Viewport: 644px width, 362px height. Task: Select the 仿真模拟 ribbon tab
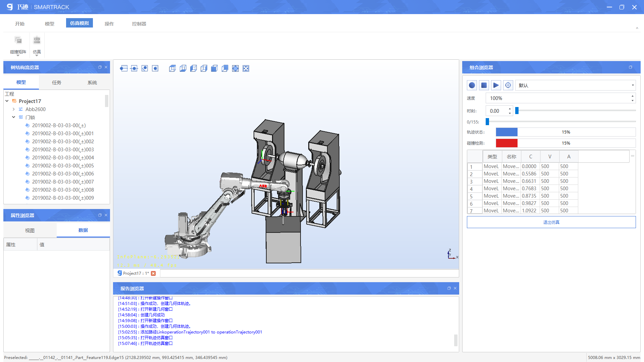tap(79, 23)
